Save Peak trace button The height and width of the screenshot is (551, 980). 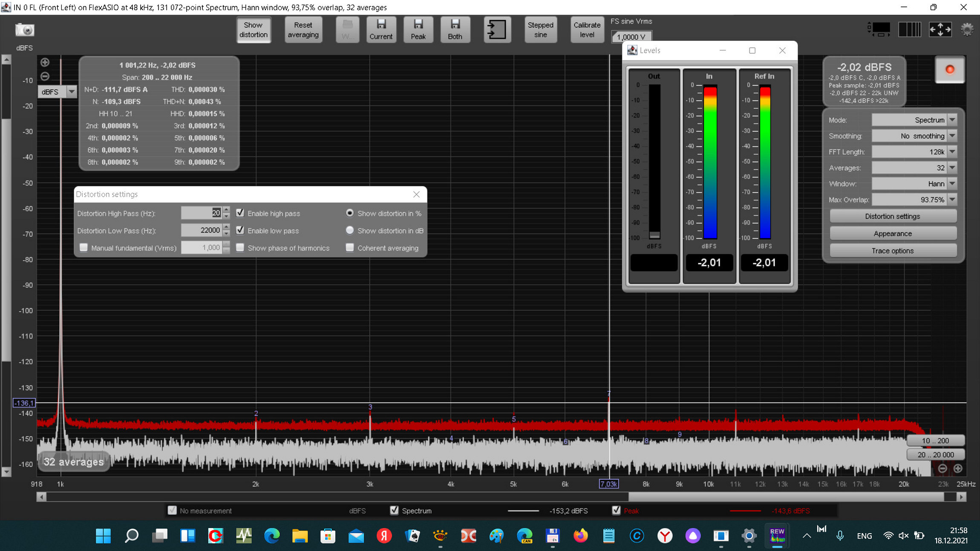(x=418, y=30)
